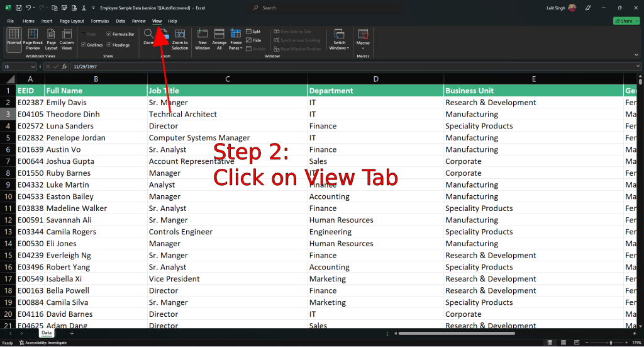644x347 pixels.
Task: Click horizontal scrollbar right arrow
Action: 635,333
